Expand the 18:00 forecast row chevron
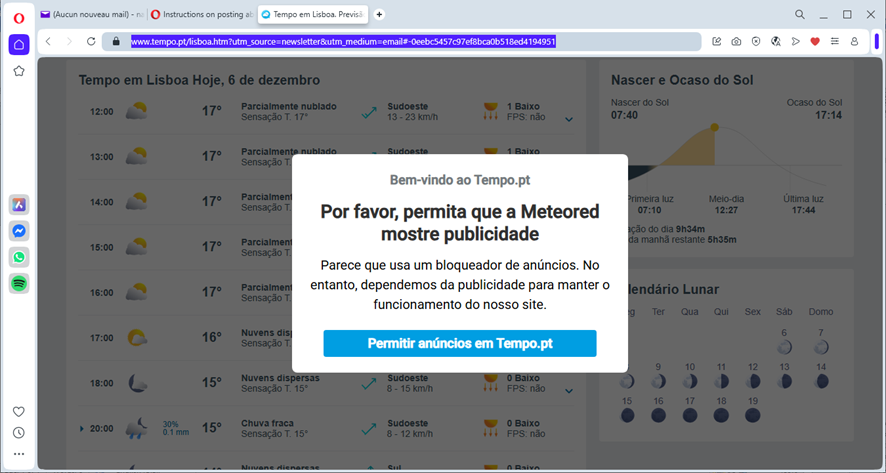The height and width of the screenshot is (473, 886). pos(569,390)
